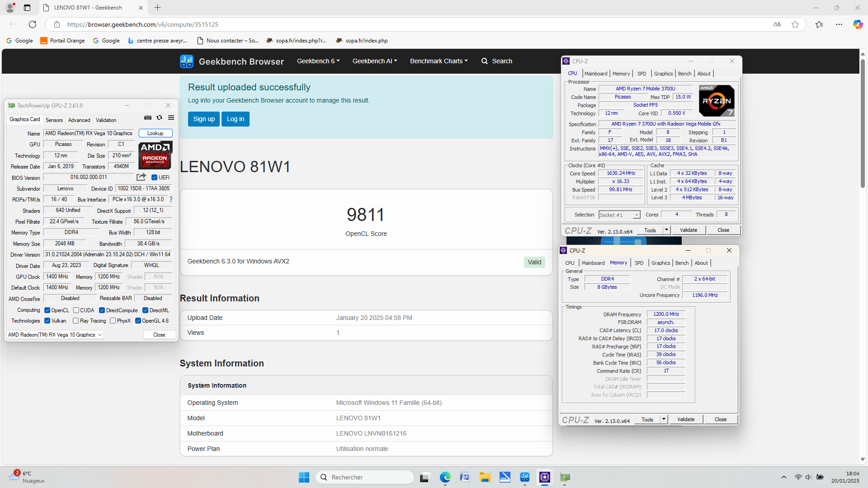This screenshot has height=488, width=868.
Task: Open Copilot sidebar icon
Action: pyautogui.click(x=858, y=24)
